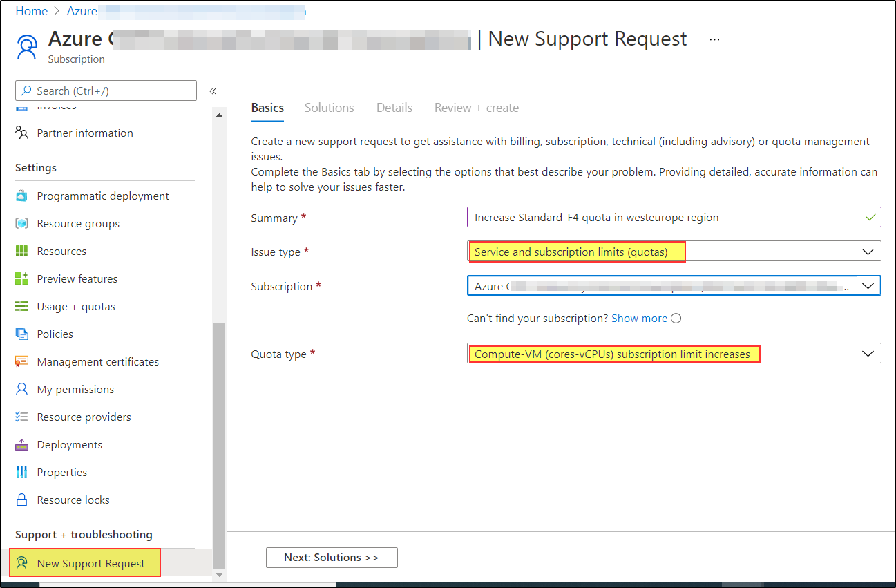Select the Resource groups icon
The image size is (896, 588).
[23, 223]
